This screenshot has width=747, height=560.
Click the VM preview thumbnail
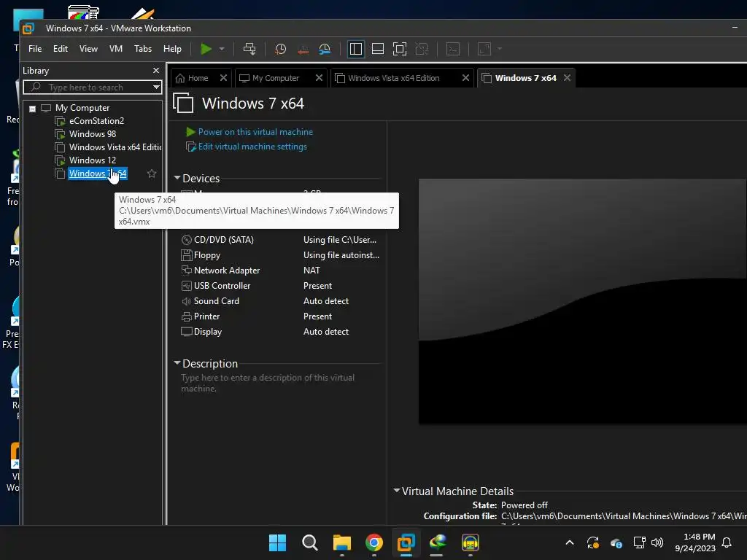pos(583,301)
